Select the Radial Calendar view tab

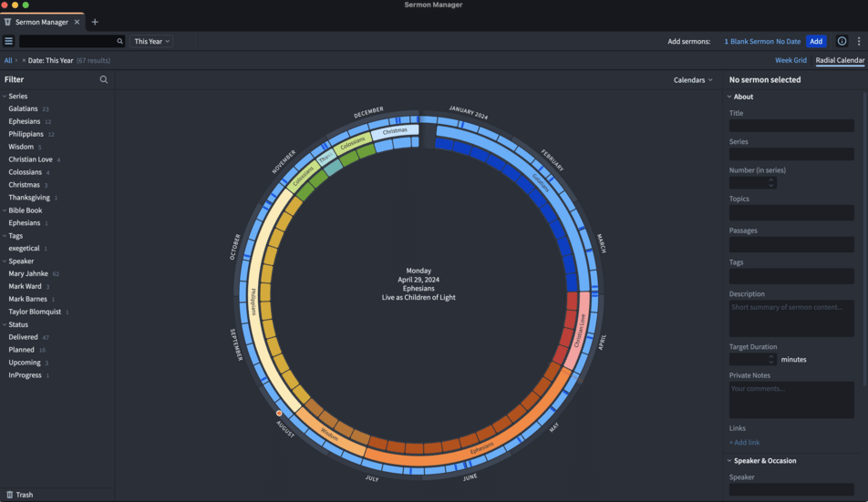pos(840,60)
